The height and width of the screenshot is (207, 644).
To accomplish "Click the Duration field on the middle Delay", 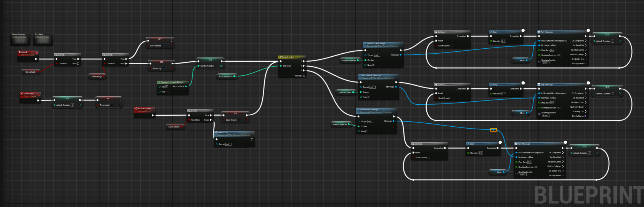I will pyautogui.click(x=503, y=94).
